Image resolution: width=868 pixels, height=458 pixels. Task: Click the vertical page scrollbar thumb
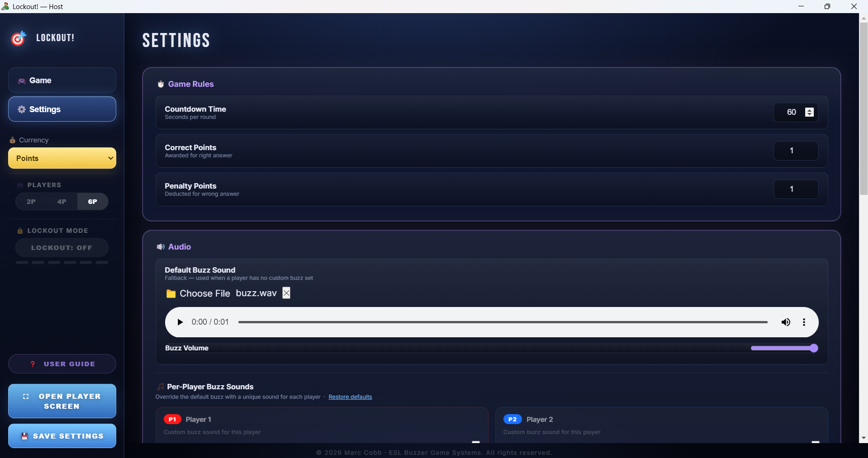tap(863, 109)
